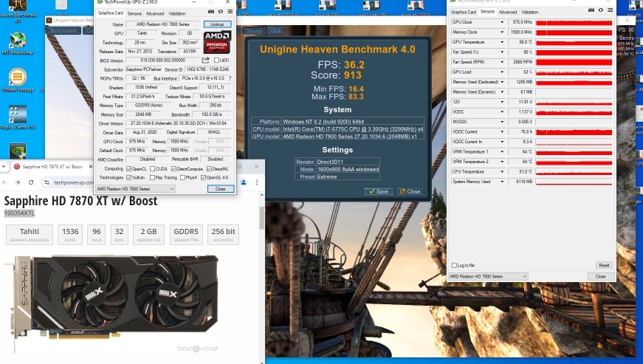Image resolution: width=643 pixels, height=364 pixels.
Task: Toggle DirectCompute checkbox
Action: [x=174, y=169]
